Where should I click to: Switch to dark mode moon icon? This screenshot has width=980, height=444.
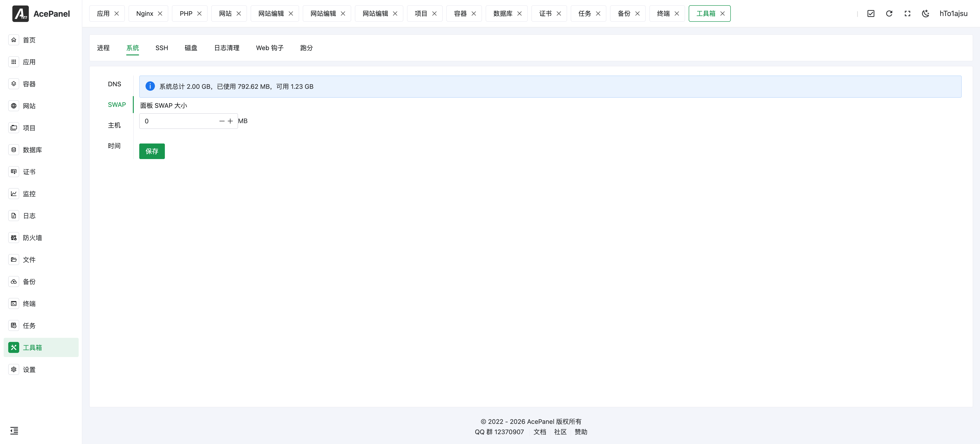(x=926, y=14)
